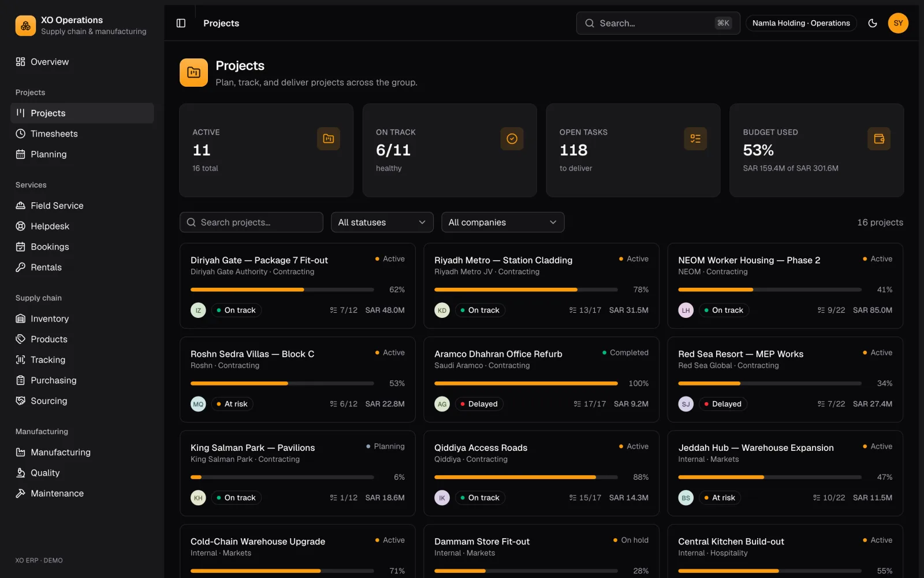
Task: Open Timesheets in the sidebar
Action: [82, 134]
